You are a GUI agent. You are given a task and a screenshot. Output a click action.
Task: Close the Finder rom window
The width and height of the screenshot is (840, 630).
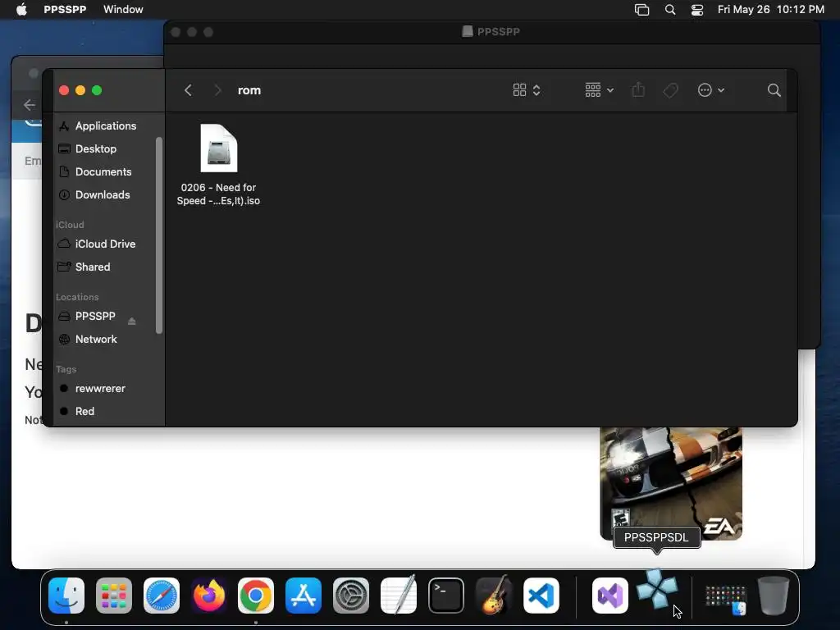tap(64, 90)
